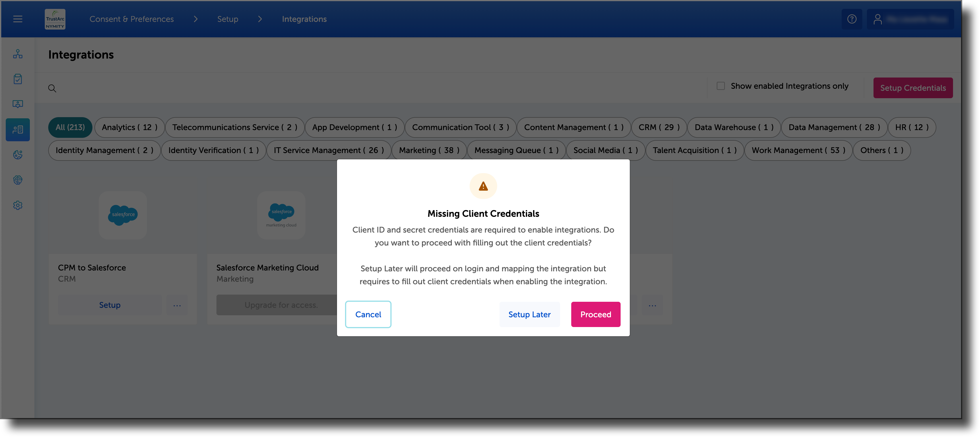Filter by Identity Management ( 2 )
The height and width of the screenshot is (437, 980).
pos(104,150)
